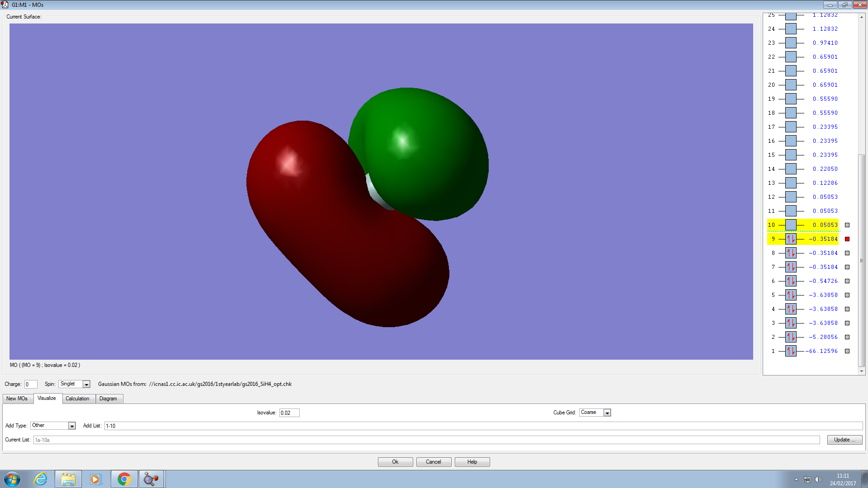This screenshot has width=868, height=488.
Task: Expand the Cube Grid Coarse dropdown
Action: tap(607, 413)
